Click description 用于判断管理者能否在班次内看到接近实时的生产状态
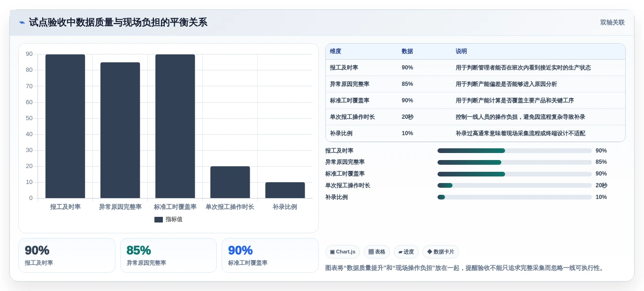The image size is (644, 291). pyautogui.click(x=523, y=68)
